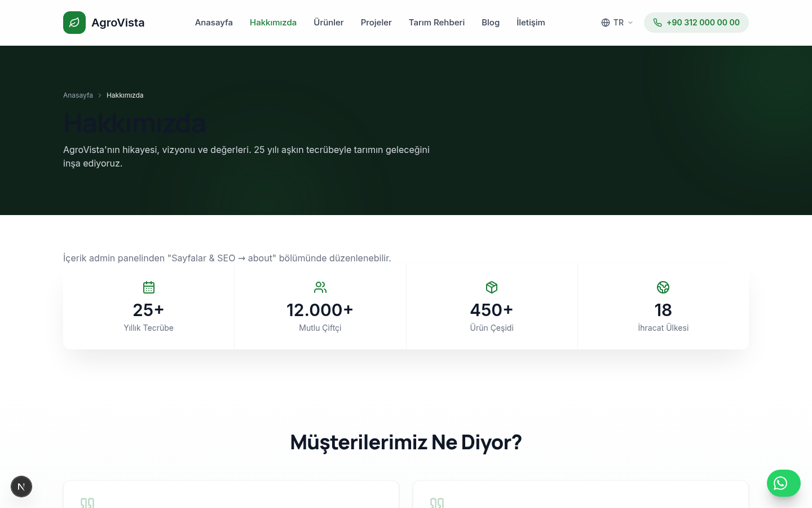Open the Anasayfa menu item
This screenshot has width=812, height=508.
[214, 23]
